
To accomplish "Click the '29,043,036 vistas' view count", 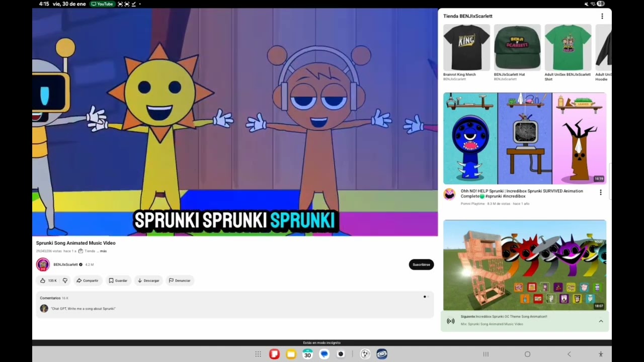I will [49, 251].
